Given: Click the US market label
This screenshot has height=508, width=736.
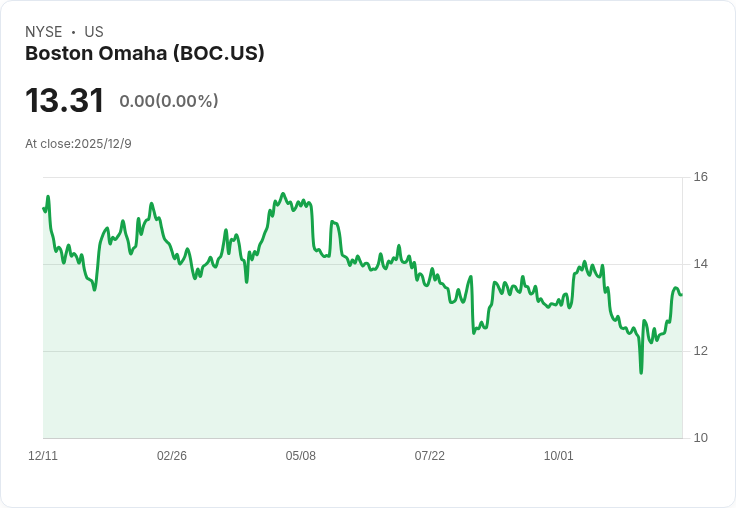Looking at the screenshot, I should 94,32.
